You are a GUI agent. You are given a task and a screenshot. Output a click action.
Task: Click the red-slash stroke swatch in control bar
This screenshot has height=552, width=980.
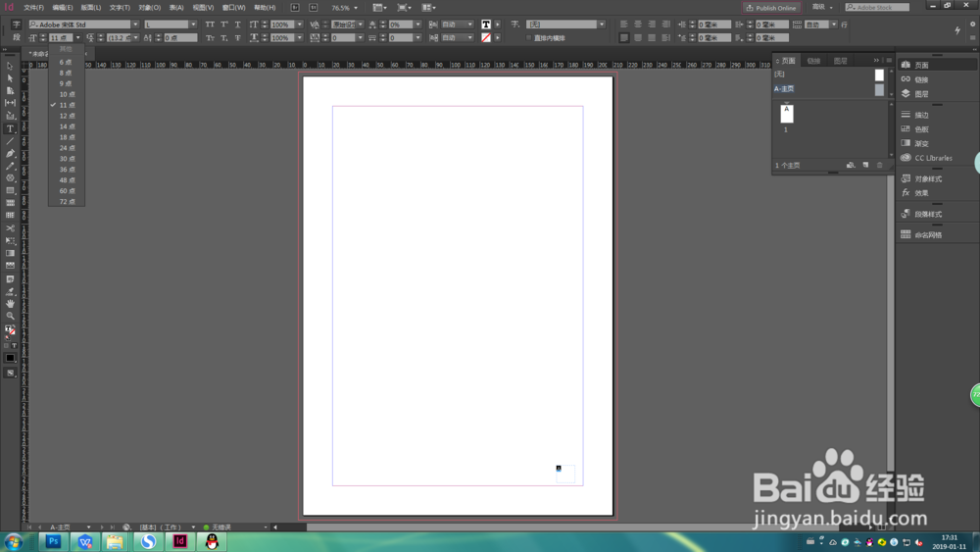486,38
